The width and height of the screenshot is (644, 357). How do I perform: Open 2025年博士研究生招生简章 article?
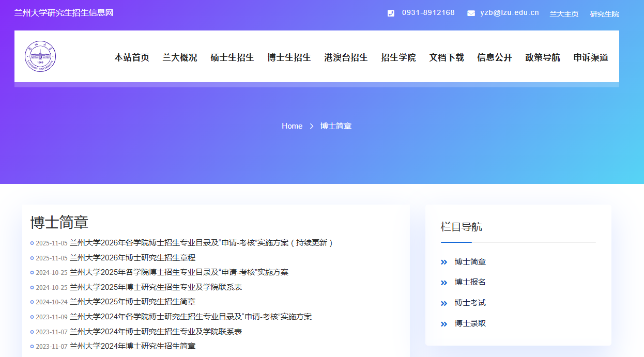(x=132, y=302)
